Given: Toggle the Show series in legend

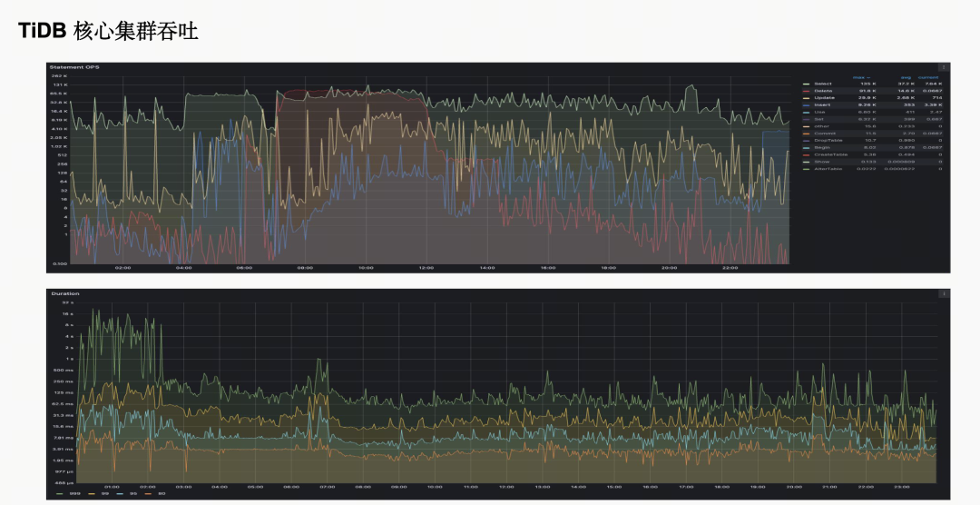Looking at the screenshot, I should click(x=821, y=162).
